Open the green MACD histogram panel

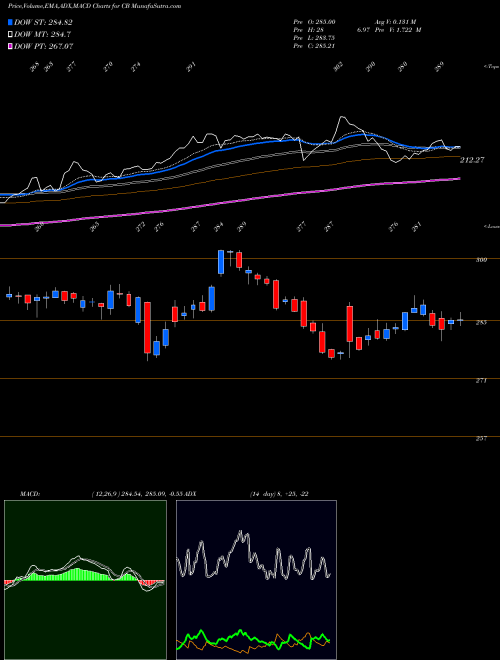pyautogui.click(x=85, y=580)
